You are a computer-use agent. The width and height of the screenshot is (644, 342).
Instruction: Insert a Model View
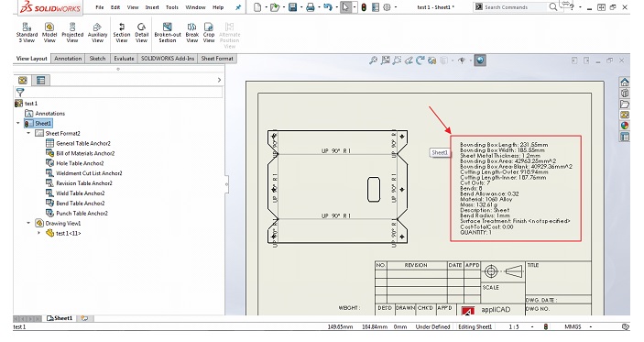[49, 33]
